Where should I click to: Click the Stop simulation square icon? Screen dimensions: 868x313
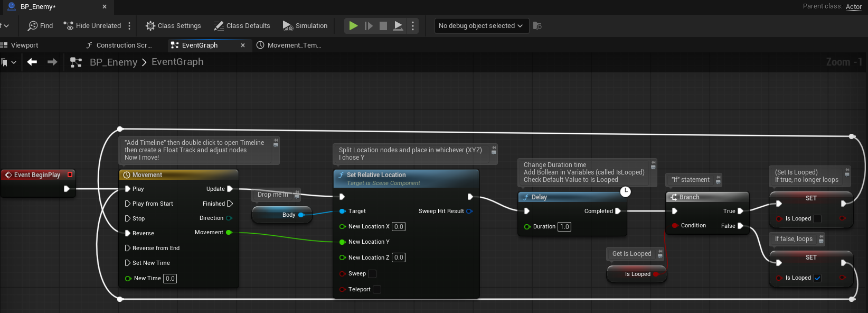tap(383, 25)
